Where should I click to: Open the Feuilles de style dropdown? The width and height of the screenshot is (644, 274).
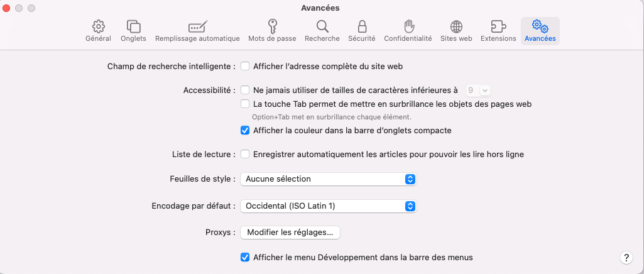[x=328, y=179]
